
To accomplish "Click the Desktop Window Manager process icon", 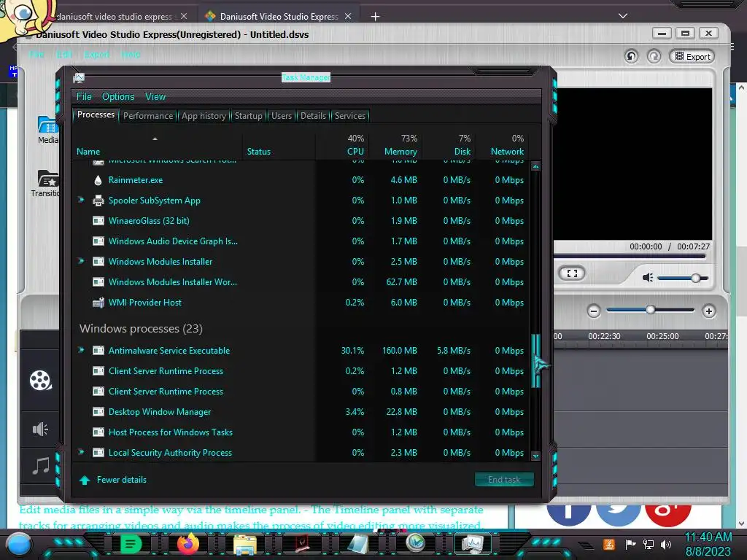I will pyautogui.click(x=98, y=412).
